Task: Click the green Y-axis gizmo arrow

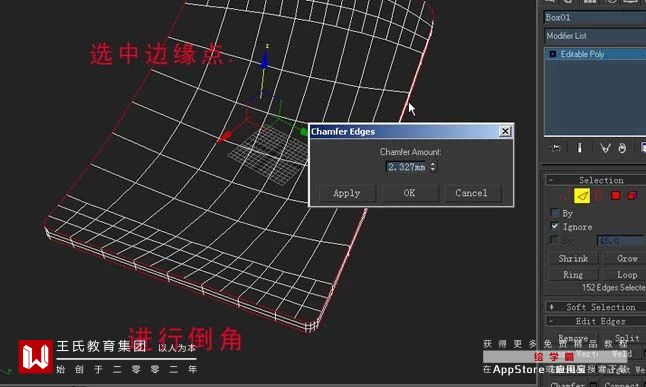Action: coord(304,131)
